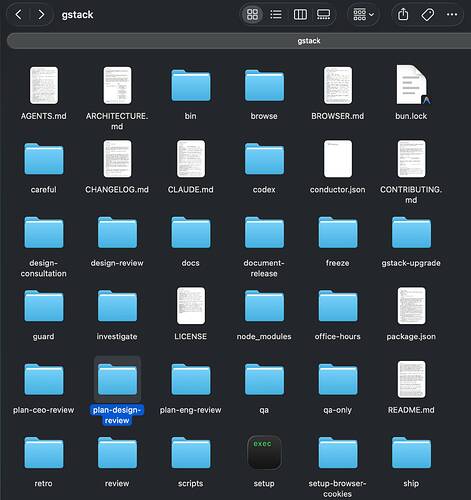The width and height of the screenshot is (471, 500).
Task: Click the 'gstack-upgrade' folder name label
Action: pos(411,263)
